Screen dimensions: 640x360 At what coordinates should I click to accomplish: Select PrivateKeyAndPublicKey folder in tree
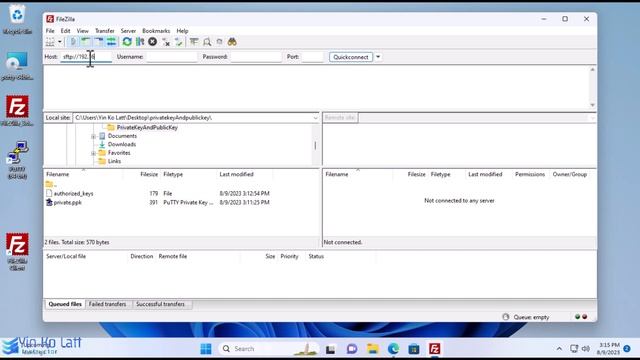point(147,127)
